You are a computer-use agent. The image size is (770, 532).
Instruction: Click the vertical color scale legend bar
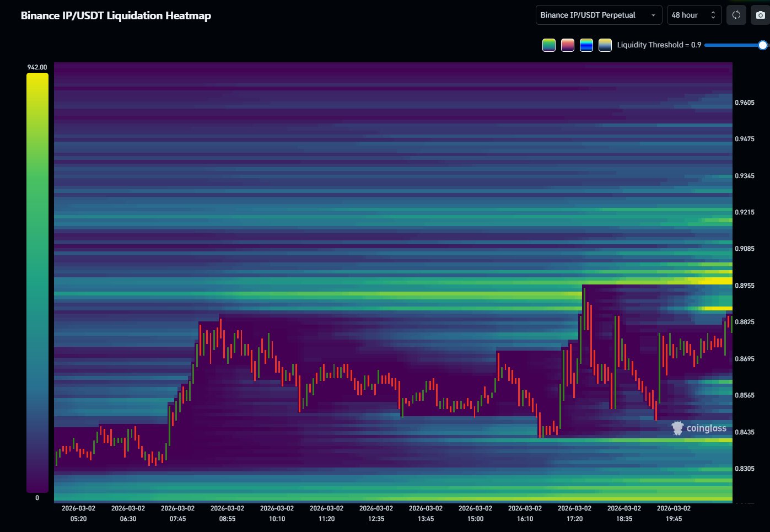[x=37, y=282]
